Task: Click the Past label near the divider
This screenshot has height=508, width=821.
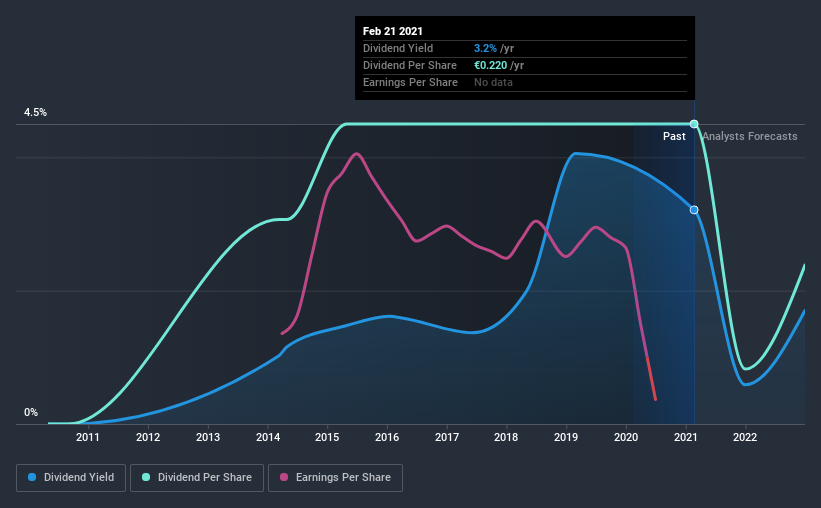Action: point(674,136)
